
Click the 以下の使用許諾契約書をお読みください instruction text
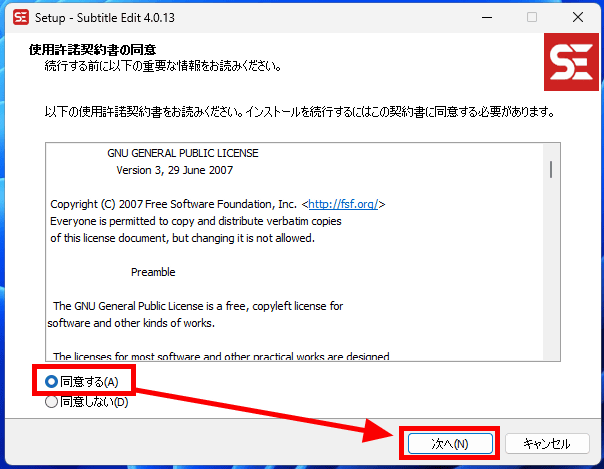tap(300, 112)
